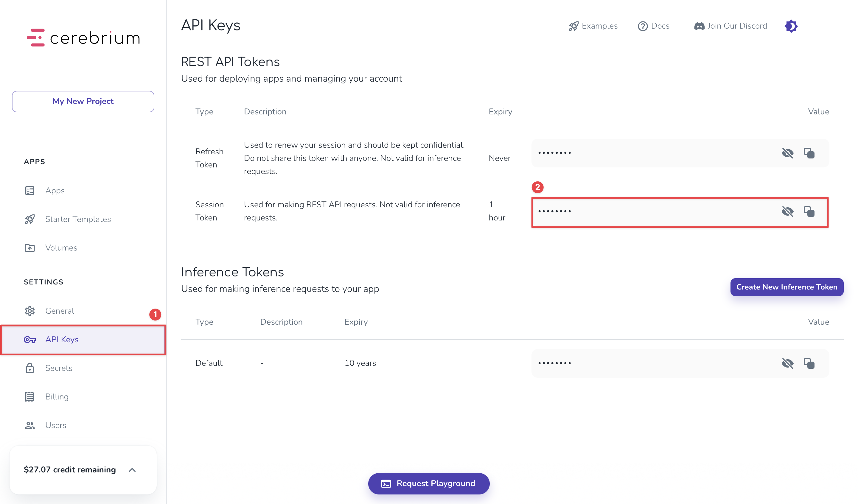The height and width of the screenshot is (504, 858).
Task: Select API Keys in the sidebar
Action: click(83, 340)
